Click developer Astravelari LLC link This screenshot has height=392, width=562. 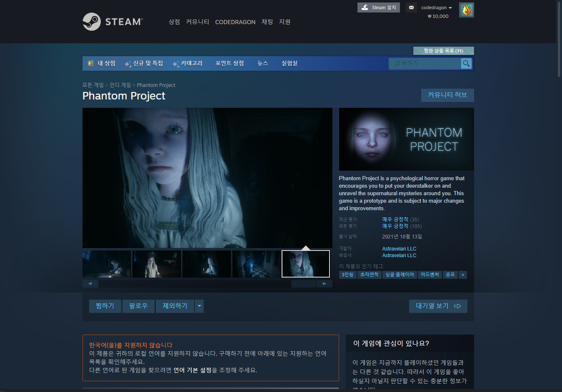coord(399,249)
